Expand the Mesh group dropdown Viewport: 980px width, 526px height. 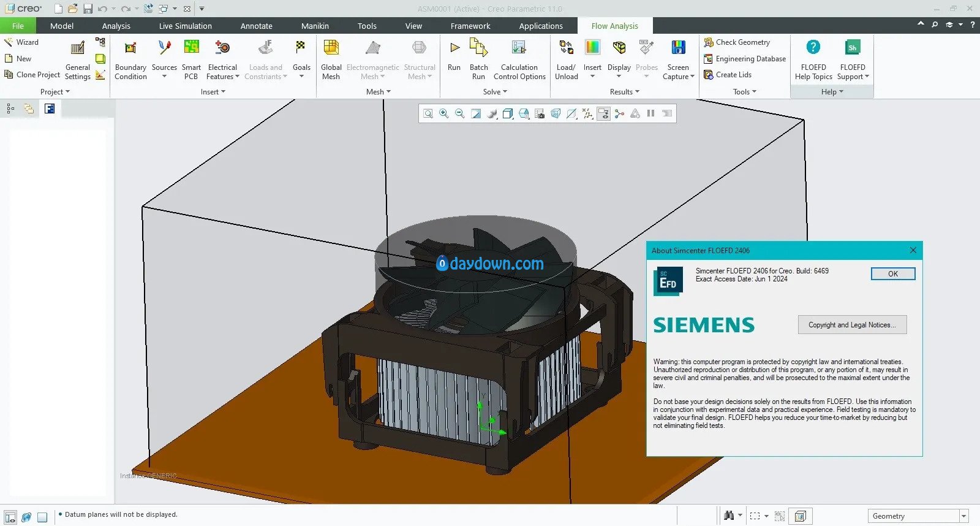(x=379, y=92)
